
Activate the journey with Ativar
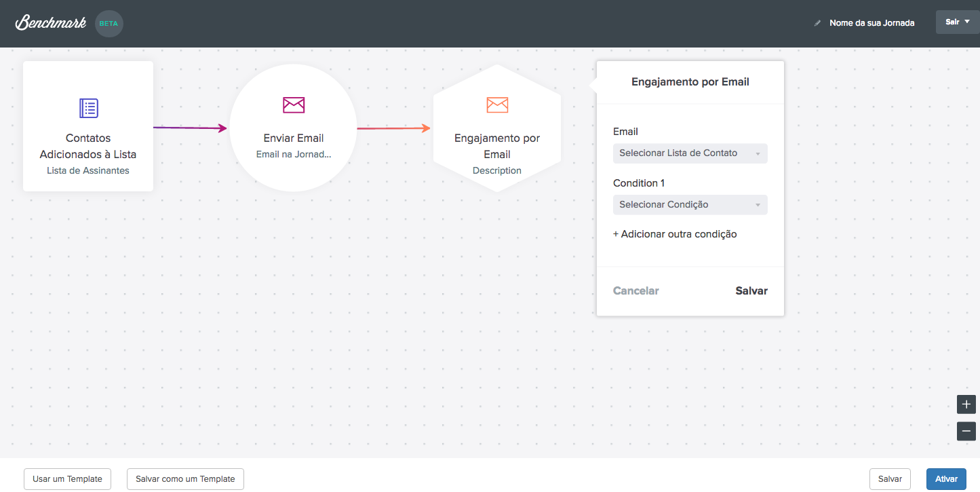(946, 479)
